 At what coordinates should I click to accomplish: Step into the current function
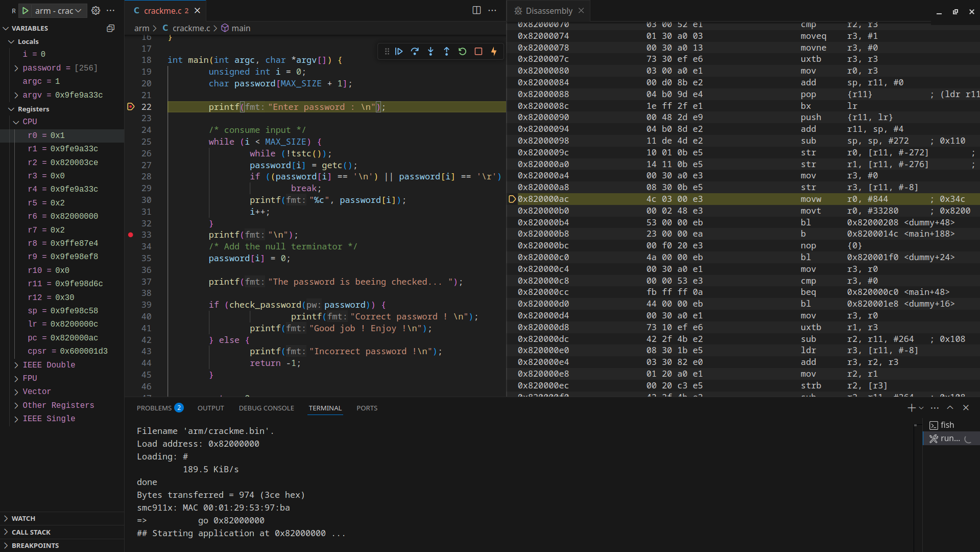(x=431, y=51)
